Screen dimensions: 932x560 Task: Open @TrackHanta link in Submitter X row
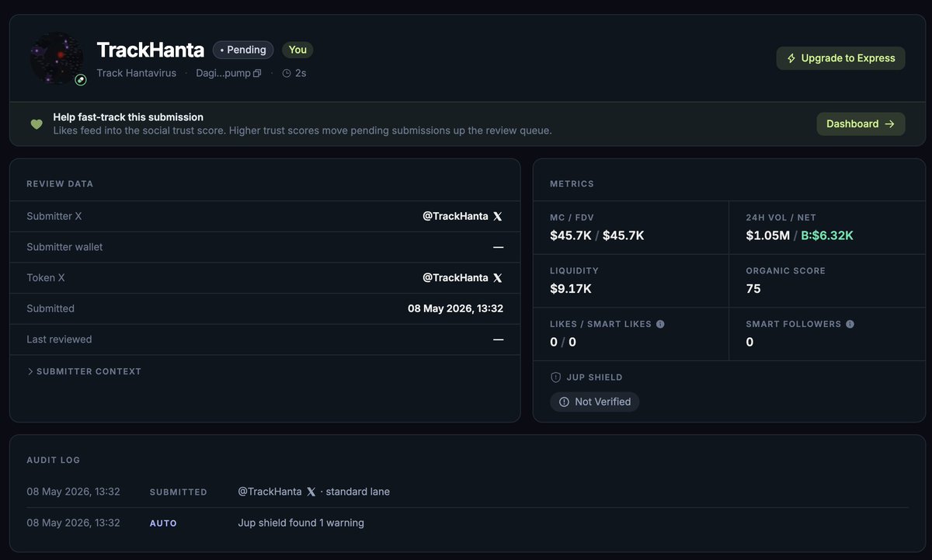point(455,216)
